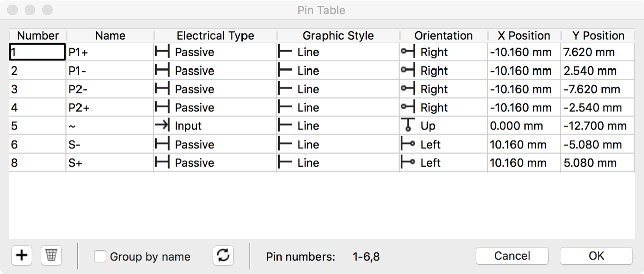Image resolution: width=644 pixels, height=274 pixels.
Task: Click the add pin plus button
Action: [21, 256]
